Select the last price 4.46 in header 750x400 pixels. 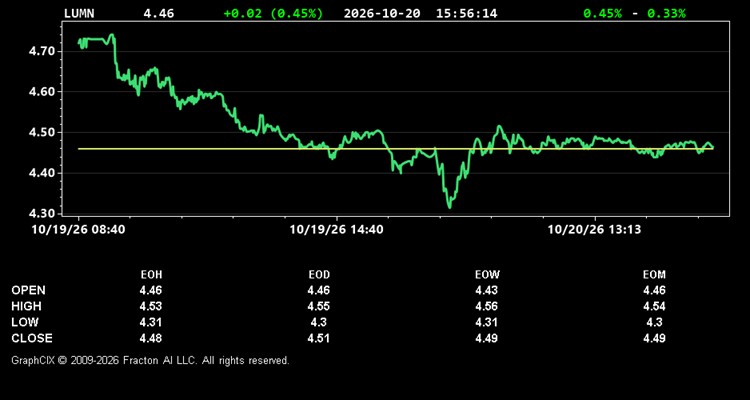point(159,13)
